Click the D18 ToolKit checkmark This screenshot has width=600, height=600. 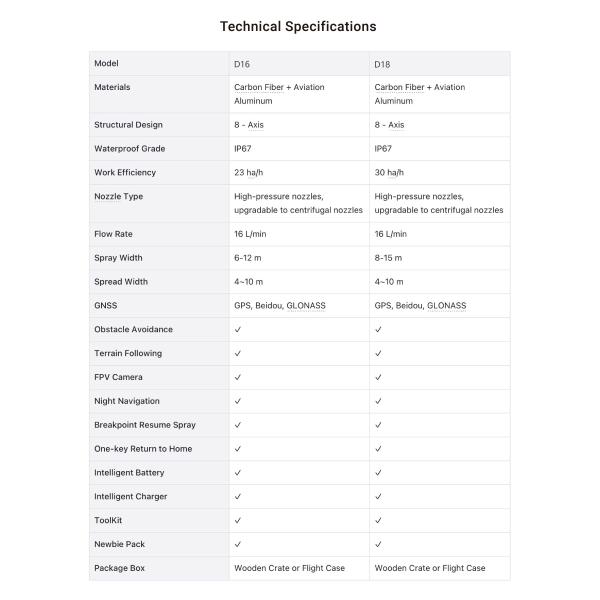pos(378,521)
